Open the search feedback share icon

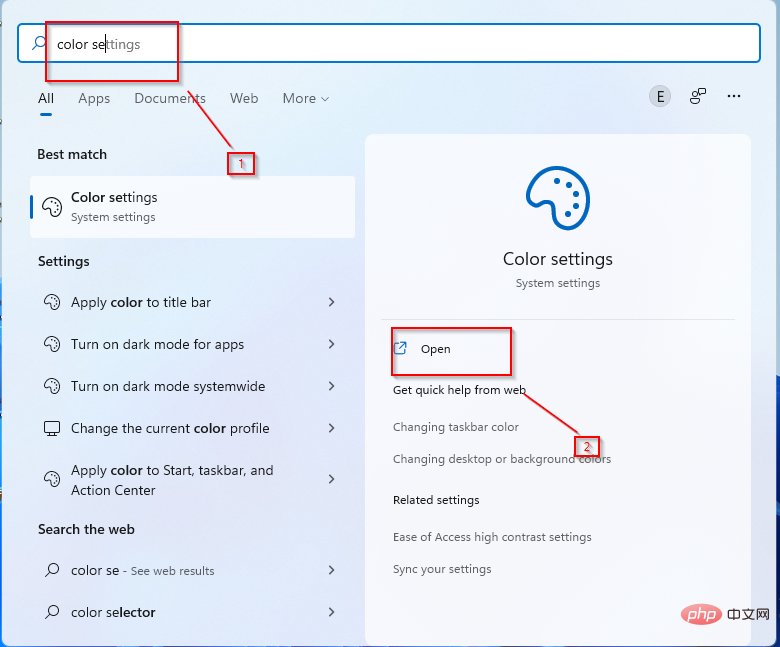click(x=698, y=96)
